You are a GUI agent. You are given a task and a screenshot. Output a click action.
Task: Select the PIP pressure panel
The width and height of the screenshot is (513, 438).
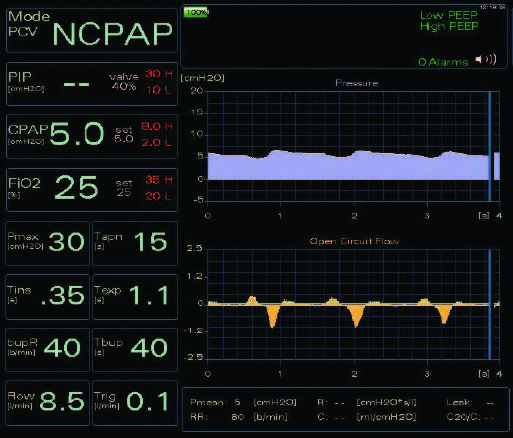(92, 84)
